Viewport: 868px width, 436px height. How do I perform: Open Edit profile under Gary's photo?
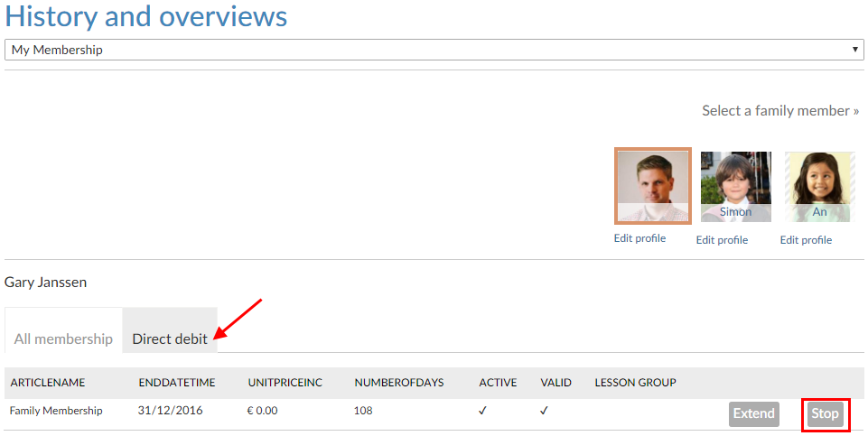click(x=639, y=238)
